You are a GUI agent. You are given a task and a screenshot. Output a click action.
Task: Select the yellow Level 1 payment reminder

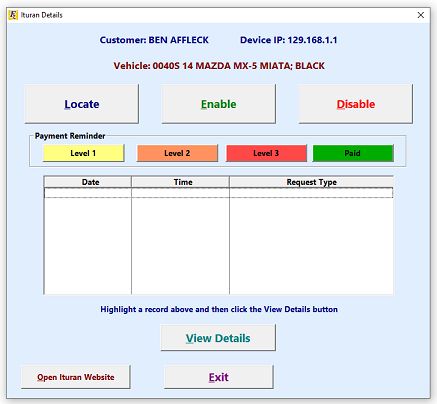(84, 153)
